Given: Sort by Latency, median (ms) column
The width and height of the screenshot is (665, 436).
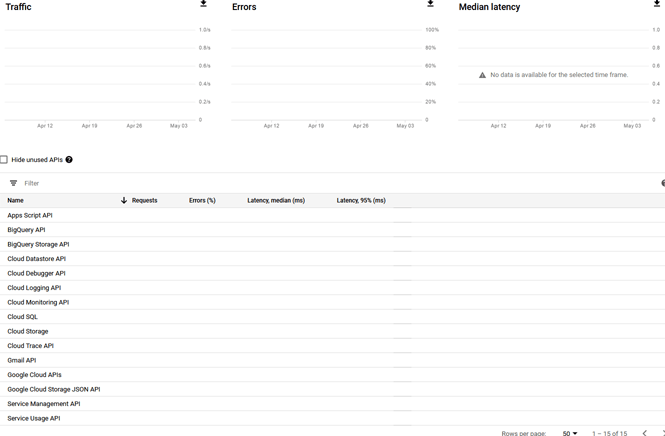Looking at the screenshot, I should point(276,200).
